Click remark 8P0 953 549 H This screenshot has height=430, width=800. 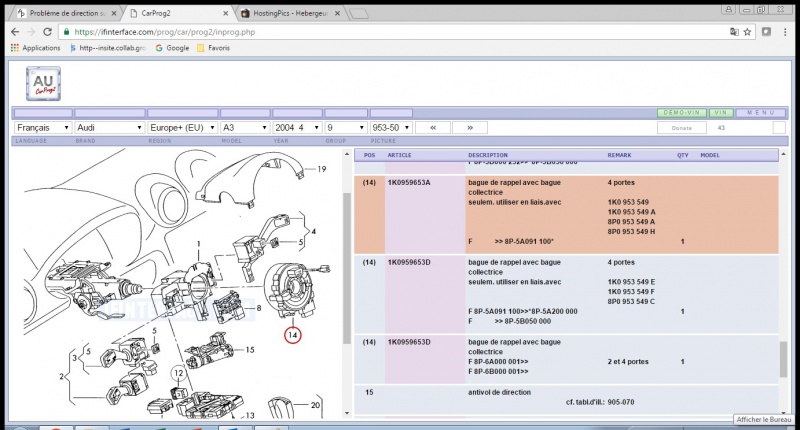tap(631, 232)
